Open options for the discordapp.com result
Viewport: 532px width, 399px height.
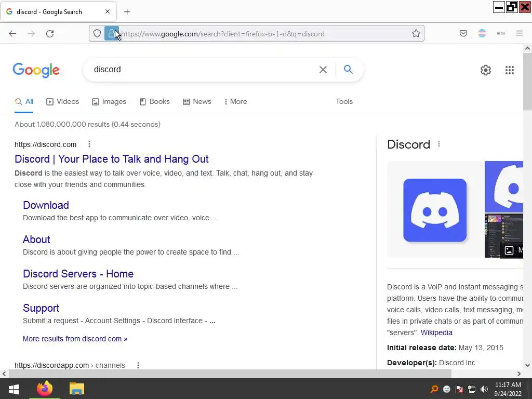click(x=138, y=365)
